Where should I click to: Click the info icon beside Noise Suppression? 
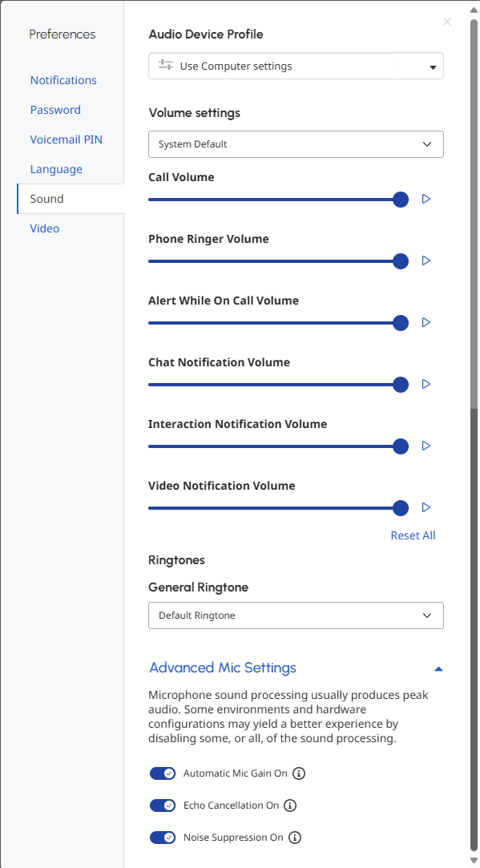pos(294,838)
